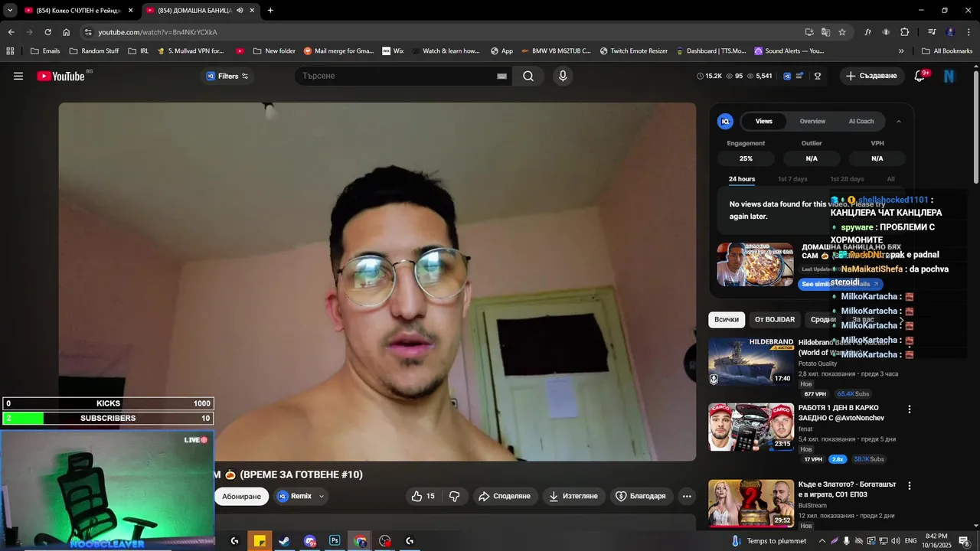980x551 pixels.
Task: Open the playlist lines icon beside the IQ badge
Action: pos(800,76)
